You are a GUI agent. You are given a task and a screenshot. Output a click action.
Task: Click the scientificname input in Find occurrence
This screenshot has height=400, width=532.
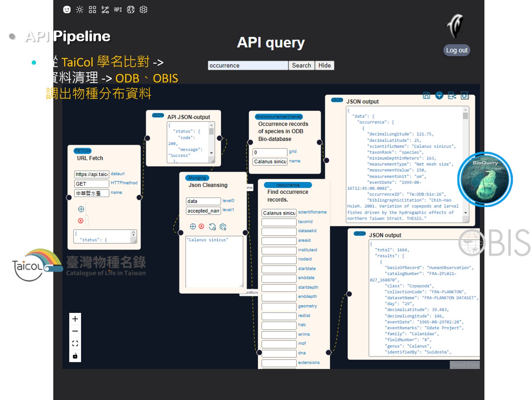point(279,213)
